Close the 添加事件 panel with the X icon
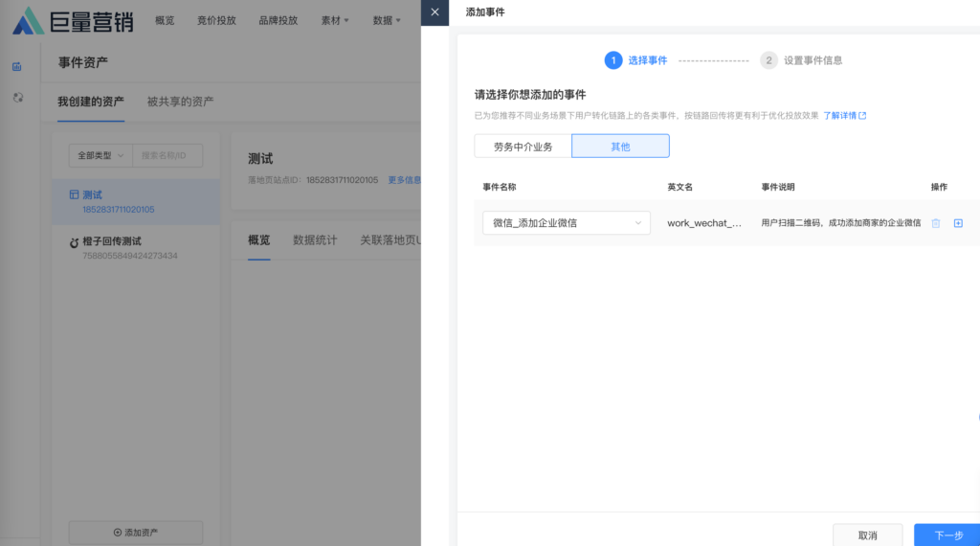The image size is (980, 546). [434, 12]
